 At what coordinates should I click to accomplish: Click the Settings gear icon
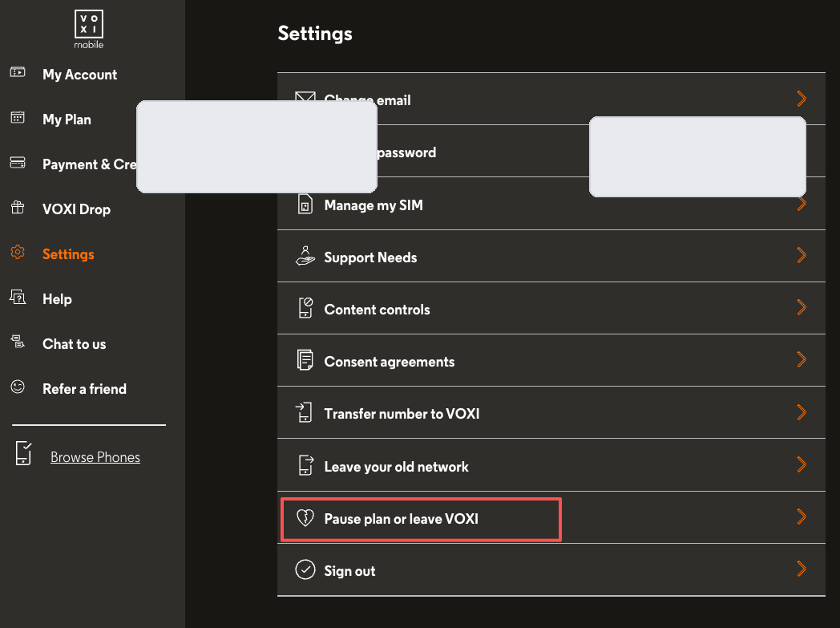(18, 253)
